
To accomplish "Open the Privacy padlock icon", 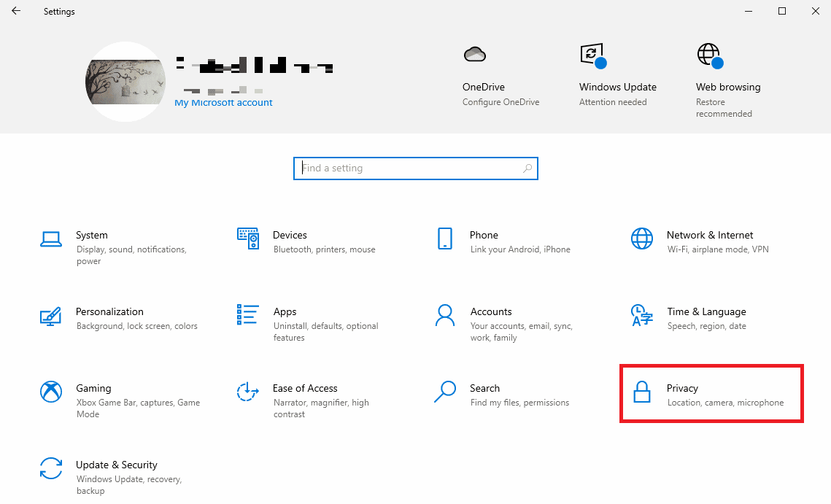I will click(642, 392).
